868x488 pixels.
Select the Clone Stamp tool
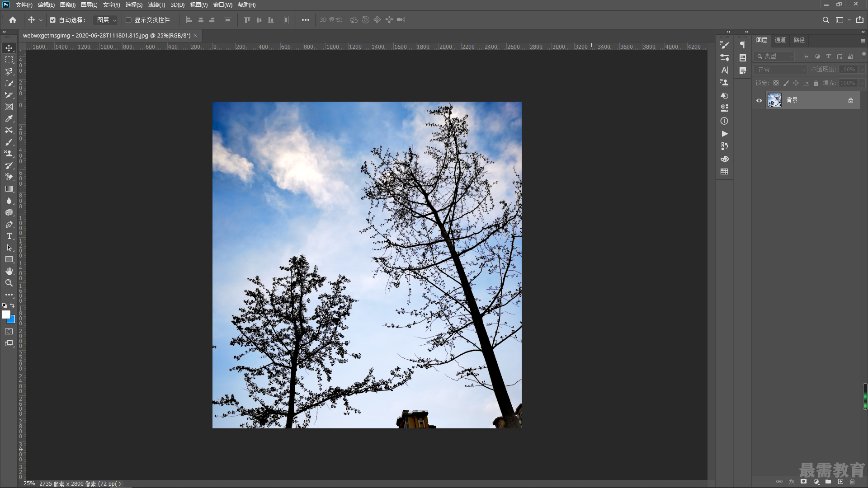pos(9,154)
